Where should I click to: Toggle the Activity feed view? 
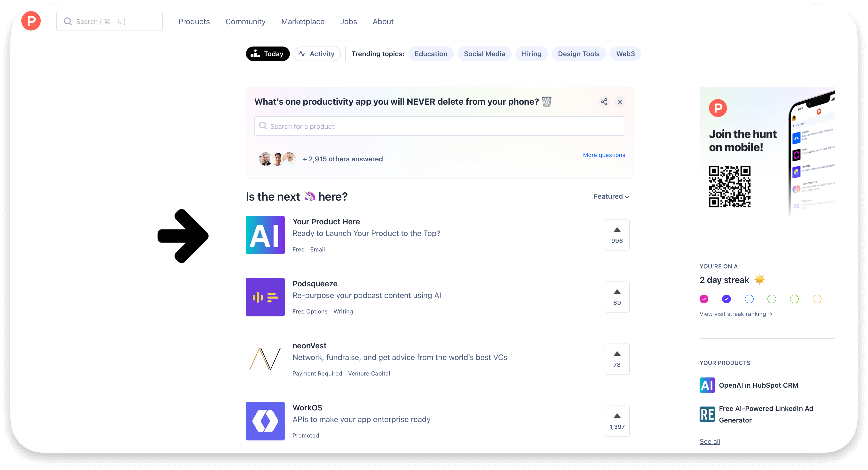point(316,54)
